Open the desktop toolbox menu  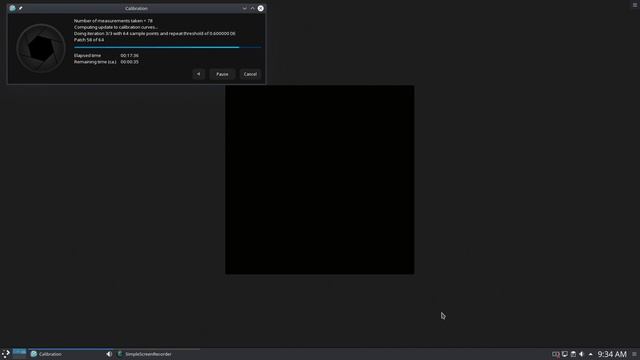click(635, 5)
